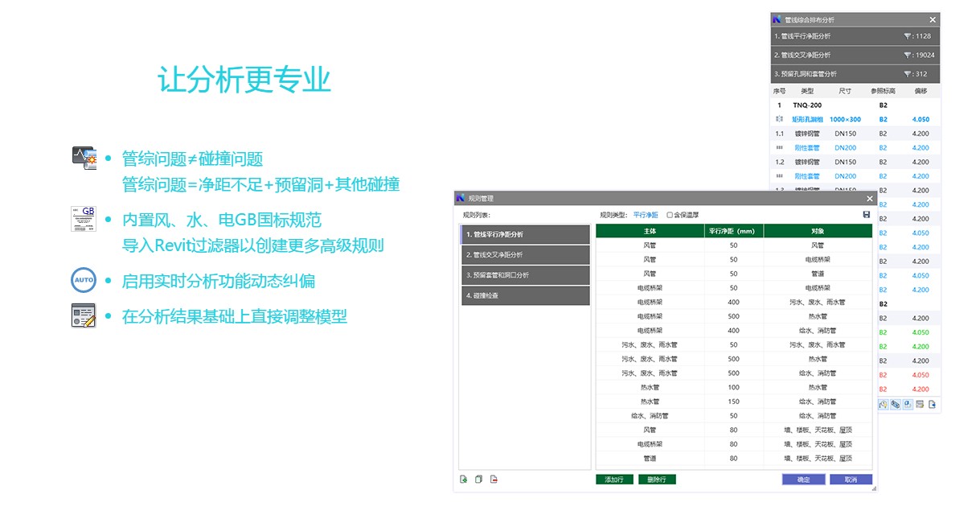Select rule 4. 碰撞检查 in rule list
This screenshot has width=980, height=511.
[524, 295]
